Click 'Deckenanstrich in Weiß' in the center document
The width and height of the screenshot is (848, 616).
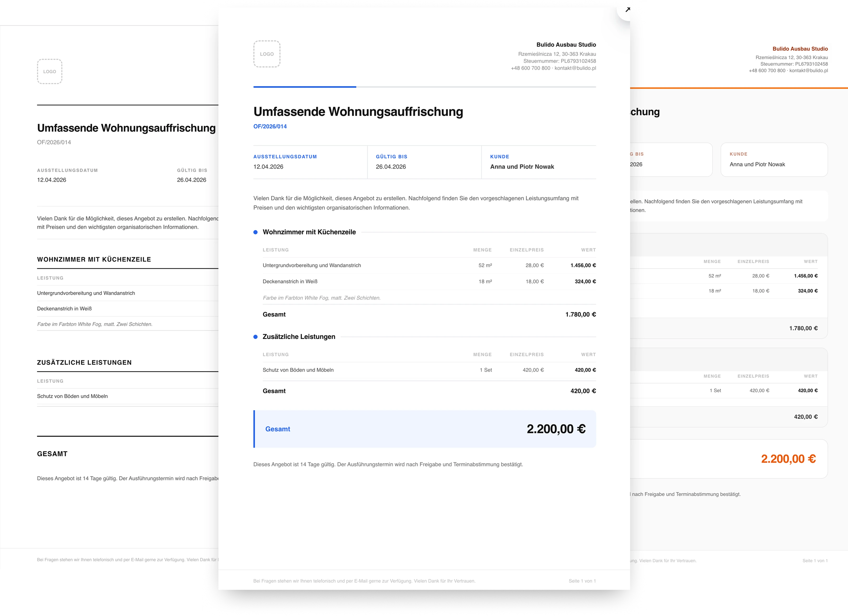click(290, 282)
